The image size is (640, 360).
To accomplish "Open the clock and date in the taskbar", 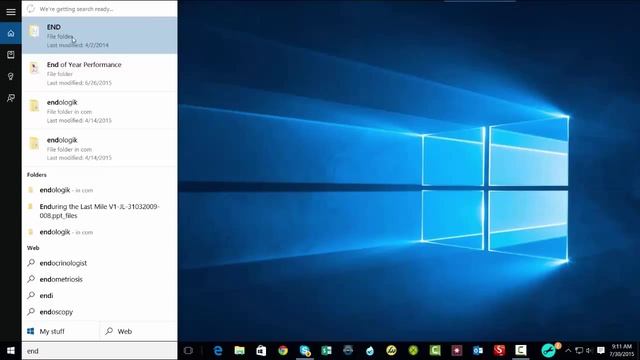I will pos(621,351).
